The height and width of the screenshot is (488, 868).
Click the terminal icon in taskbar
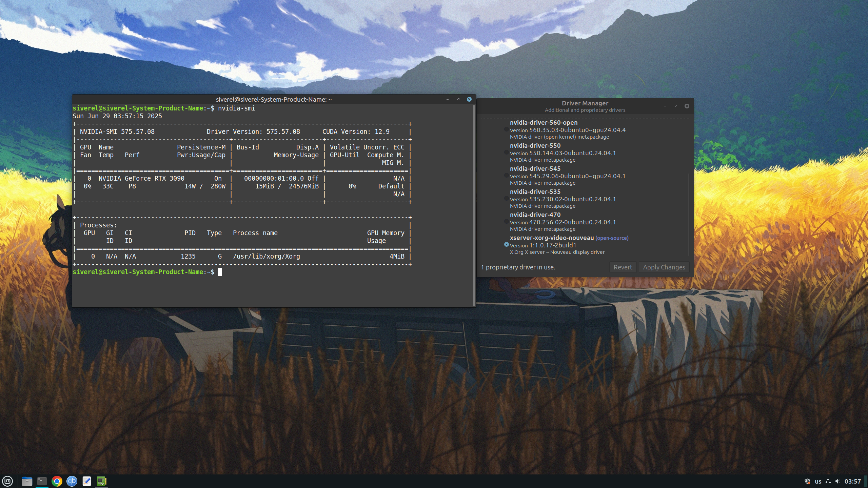click(x=42, y=481)
